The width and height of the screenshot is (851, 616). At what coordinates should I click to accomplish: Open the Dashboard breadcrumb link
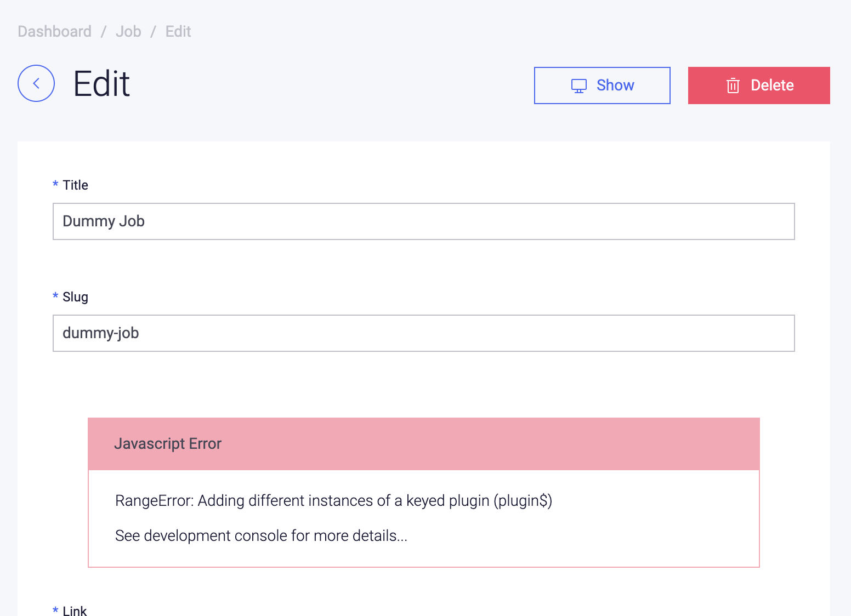(54, 31)
